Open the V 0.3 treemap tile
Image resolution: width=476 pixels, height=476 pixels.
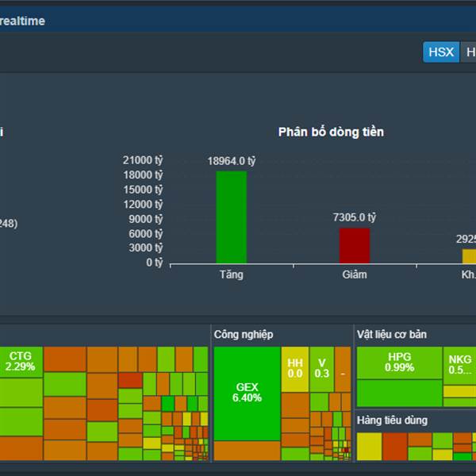322,369
